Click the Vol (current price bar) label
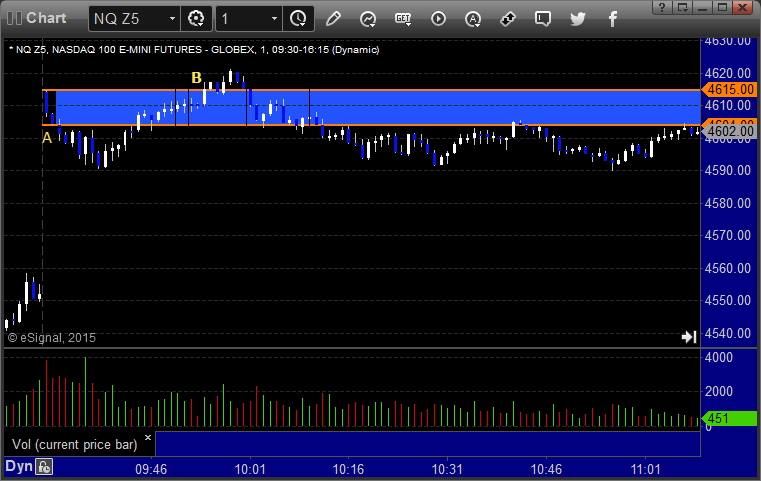 [x=75, y=445]
